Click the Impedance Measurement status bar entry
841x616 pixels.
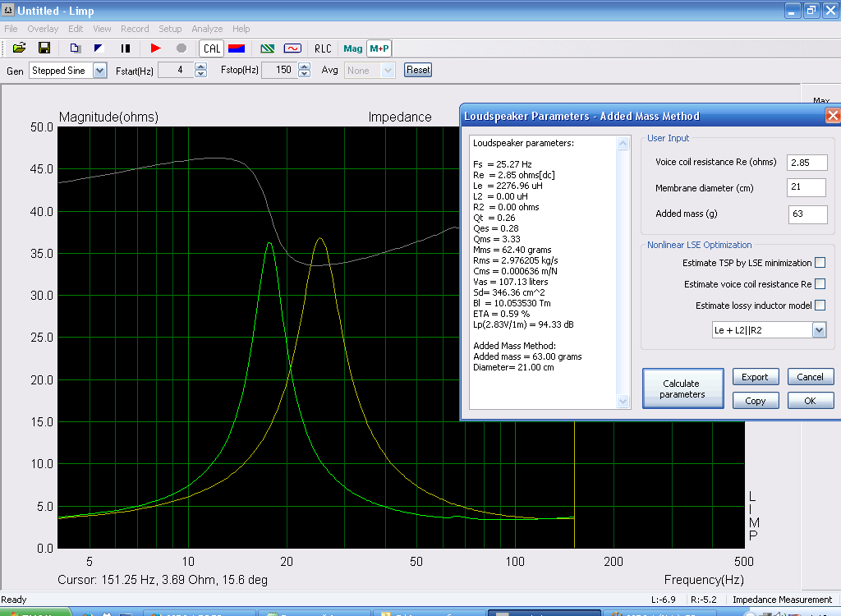point(782,600)
